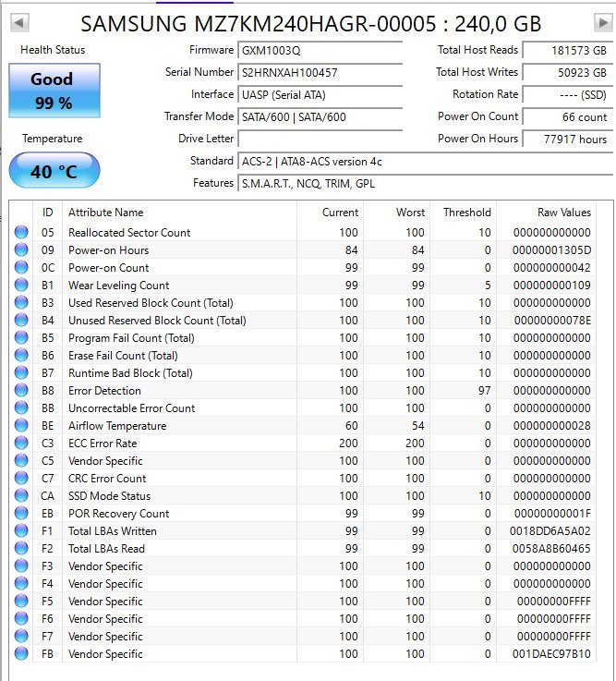
Task: Click status orb for Unused Reserved Block Count
Action: pos(21,320)
